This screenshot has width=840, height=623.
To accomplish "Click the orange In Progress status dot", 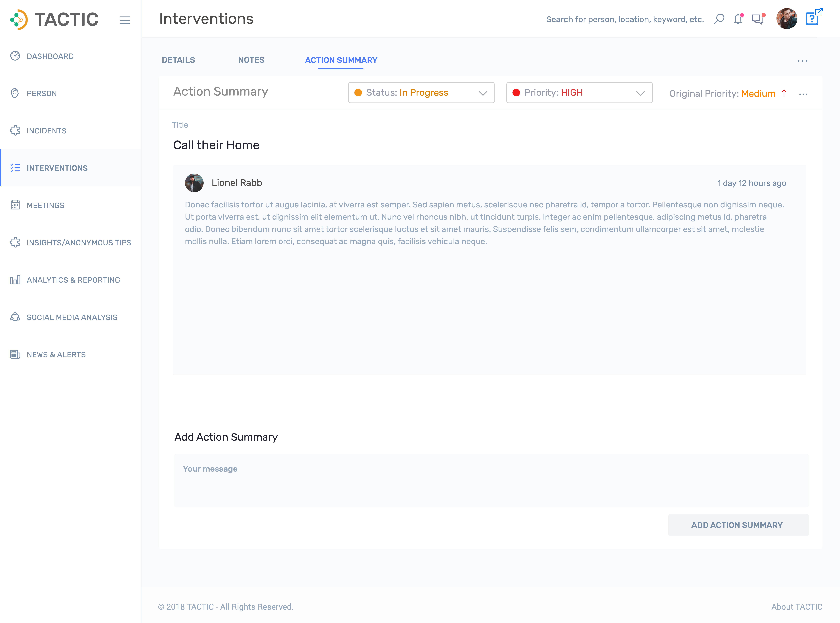I will click(x=358, y=93).
